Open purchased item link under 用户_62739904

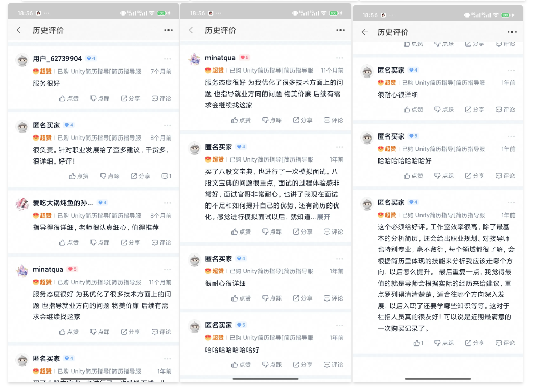[x=99, y=72]
